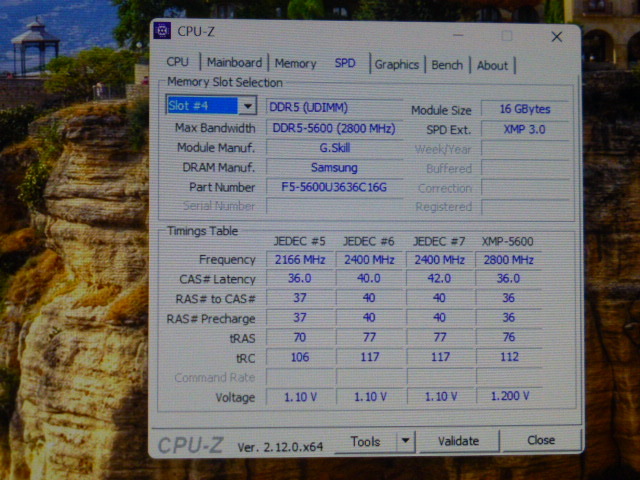Click the XMP voltage 1.200 V cell
Screen dimensions: 640x480
tap(509, 396)
